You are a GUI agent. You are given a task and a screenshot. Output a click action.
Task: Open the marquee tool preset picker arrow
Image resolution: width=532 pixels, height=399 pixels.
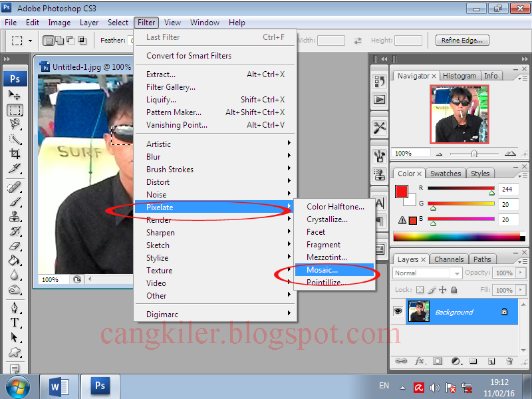pyautogui.click(x=30, y=41)
